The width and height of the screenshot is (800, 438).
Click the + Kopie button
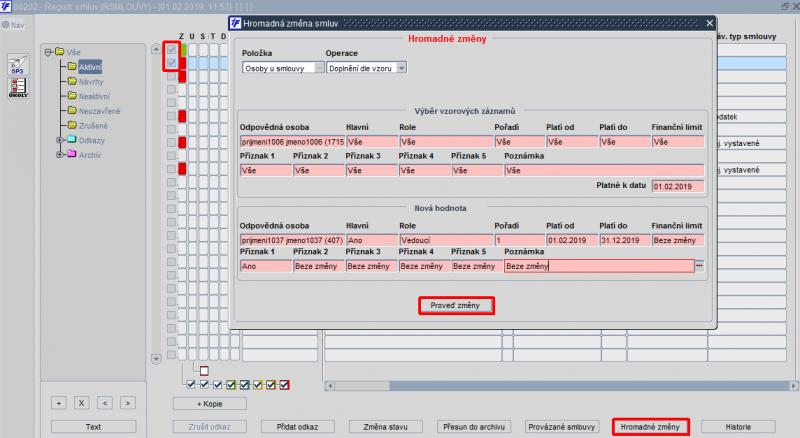[210, 404]
